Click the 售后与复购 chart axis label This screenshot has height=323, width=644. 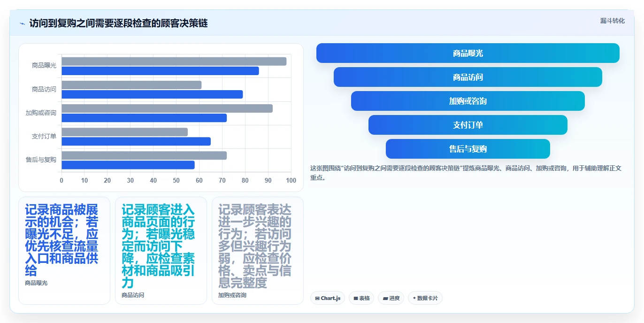[x=41, y=160]
